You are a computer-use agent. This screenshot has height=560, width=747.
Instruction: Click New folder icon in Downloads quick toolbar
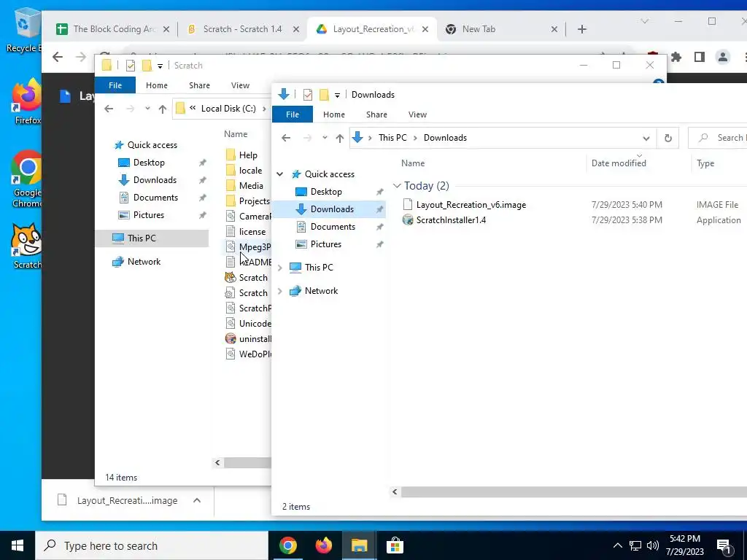pos(324,95)
